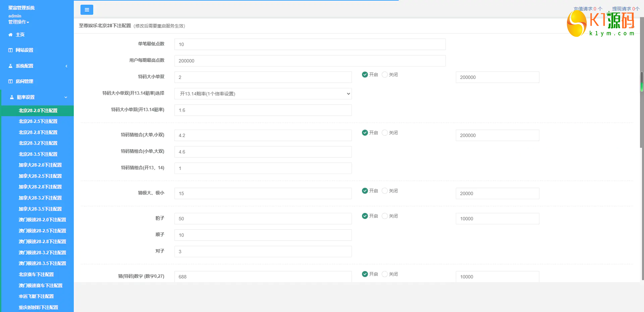Select 关闭 radio for 特码大小单双
Image resolution: width=644 pixels, height=312 pixels.
coord(385,75)
